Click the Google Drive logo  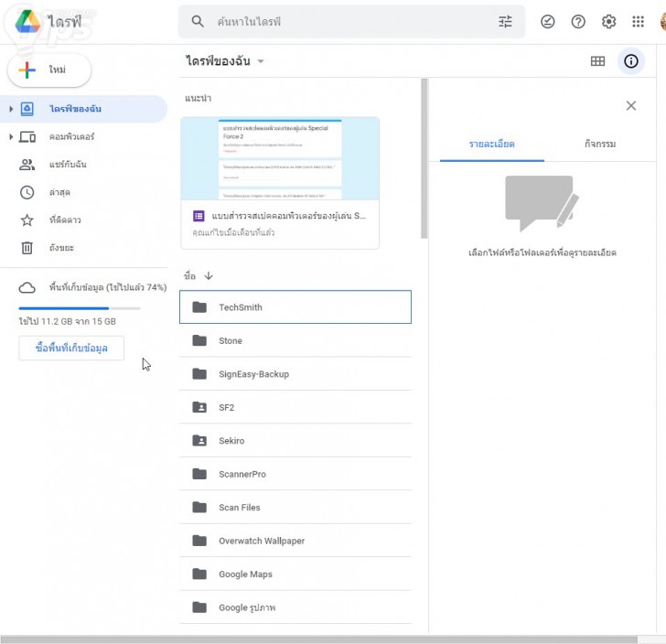coord(27,21)
